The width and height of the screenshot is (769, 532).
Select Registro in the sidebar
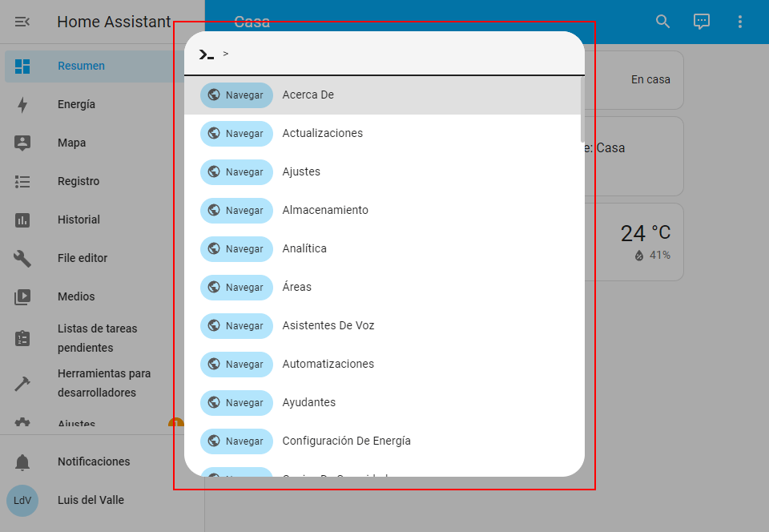[79, 181]
